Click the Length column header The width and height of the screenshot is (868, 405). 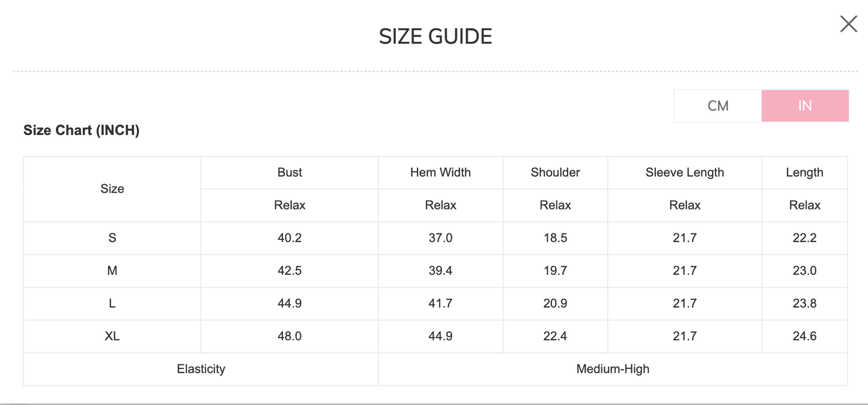(x=804, y=173)
